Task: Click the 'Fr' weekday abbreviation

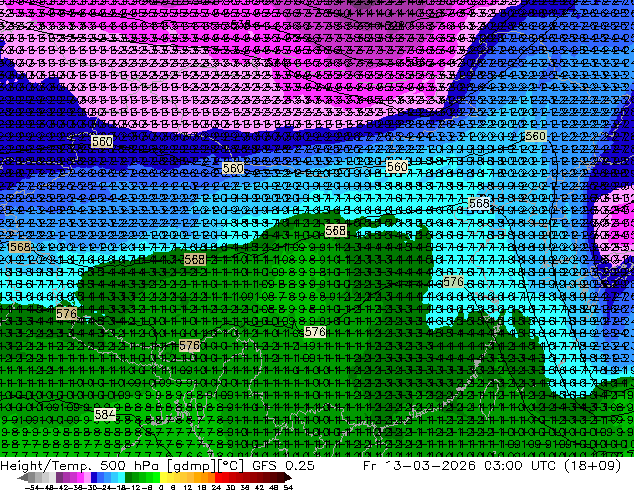Action: point(370,466)
